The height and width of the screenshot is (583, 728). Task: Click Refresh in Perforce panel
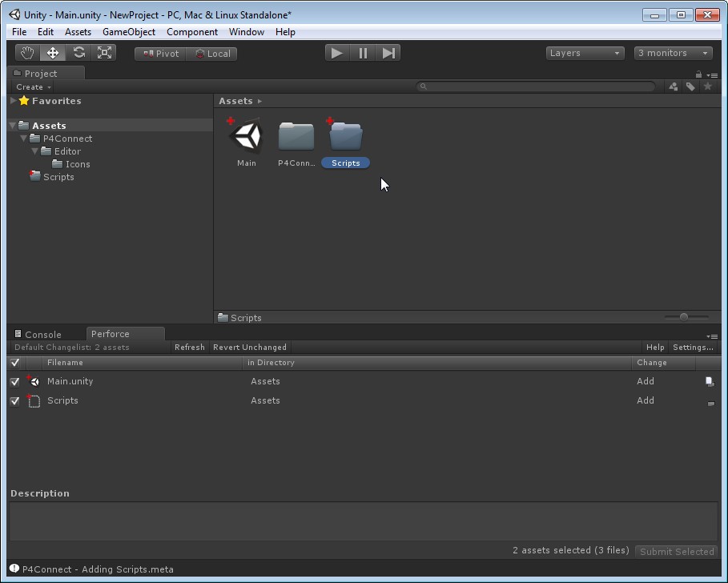coord(190,348)
